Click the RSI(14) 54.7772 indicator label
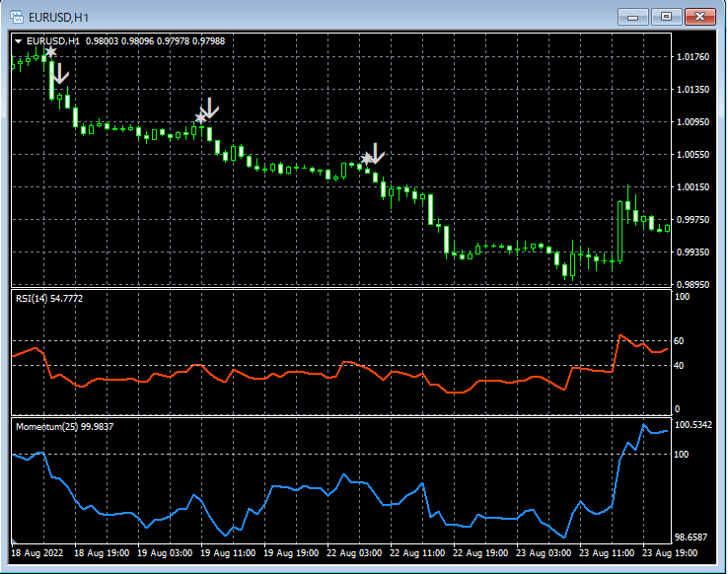 pos(49,299)
